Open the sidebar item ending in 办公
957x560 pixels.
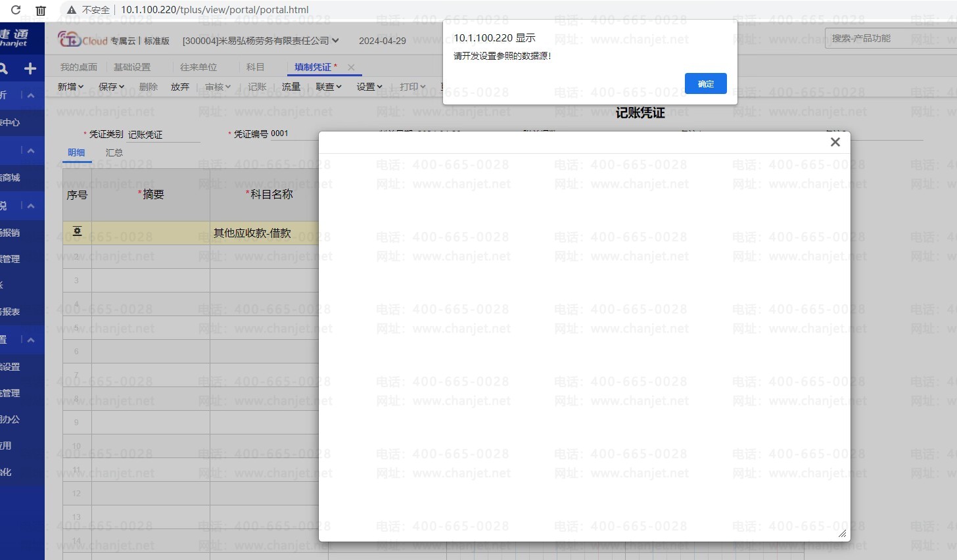tap(11, 419)
